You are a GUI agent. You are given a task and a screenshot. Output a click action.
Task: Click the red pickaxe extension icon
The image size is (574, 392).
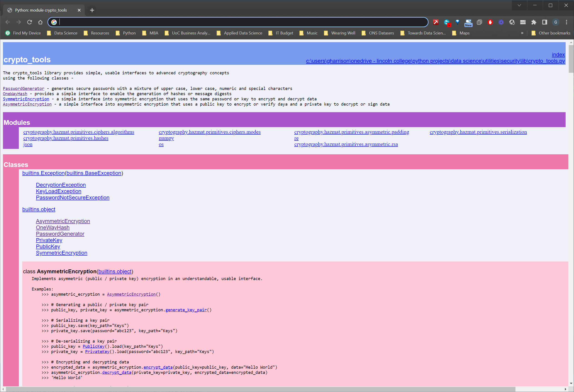pos(436,22)
